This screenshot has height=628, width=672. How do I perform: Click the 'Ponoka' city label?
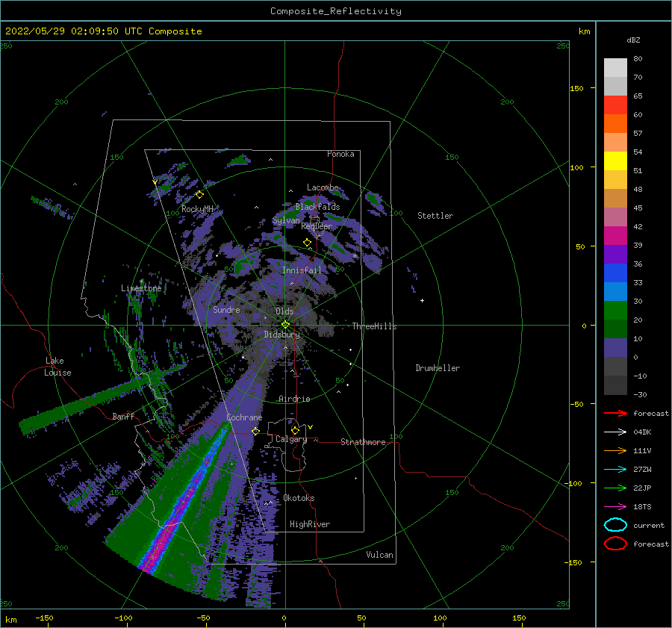340,154
